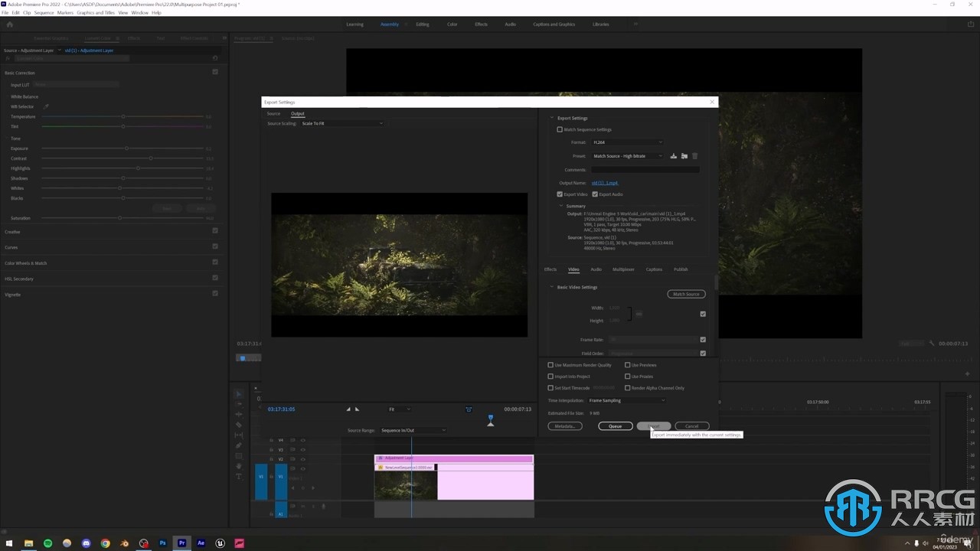Click the Set Out Point triangle icon
980x551 pixels.
coord(357,409)
